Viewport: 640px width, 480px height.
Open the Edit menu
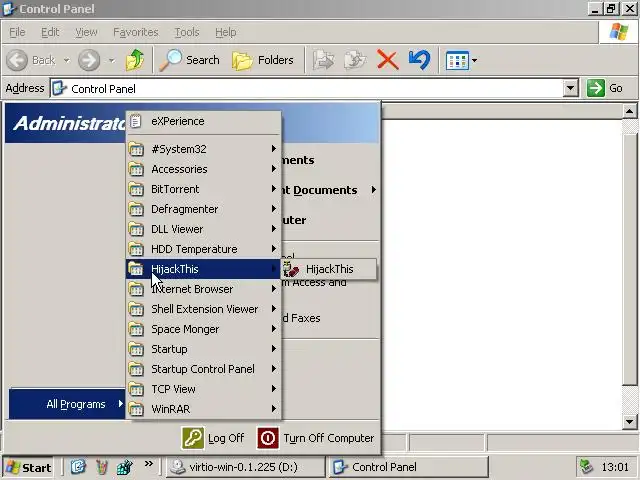click(50, 32)
